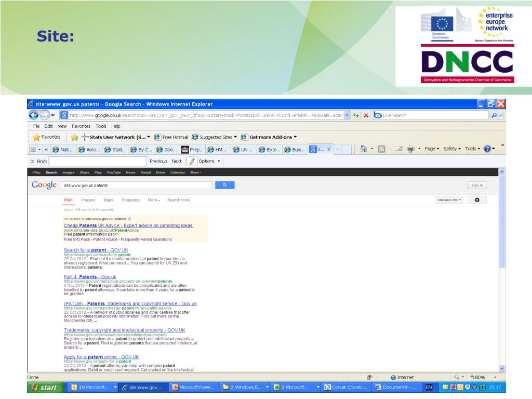Open SafeSearch strict dropdown
The width and height of the screenshot is (532, 399).
pyautogui.click(x=449, y=200)
